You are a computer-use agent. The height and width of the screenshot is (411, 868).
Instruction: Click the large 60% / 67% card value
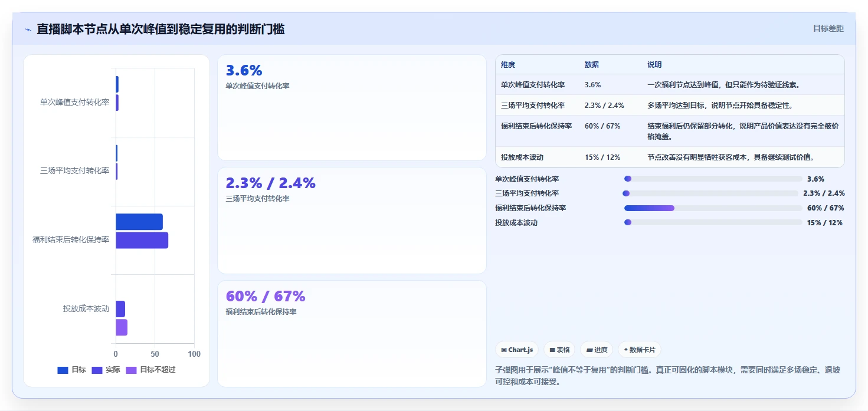(x=266, y=296)
